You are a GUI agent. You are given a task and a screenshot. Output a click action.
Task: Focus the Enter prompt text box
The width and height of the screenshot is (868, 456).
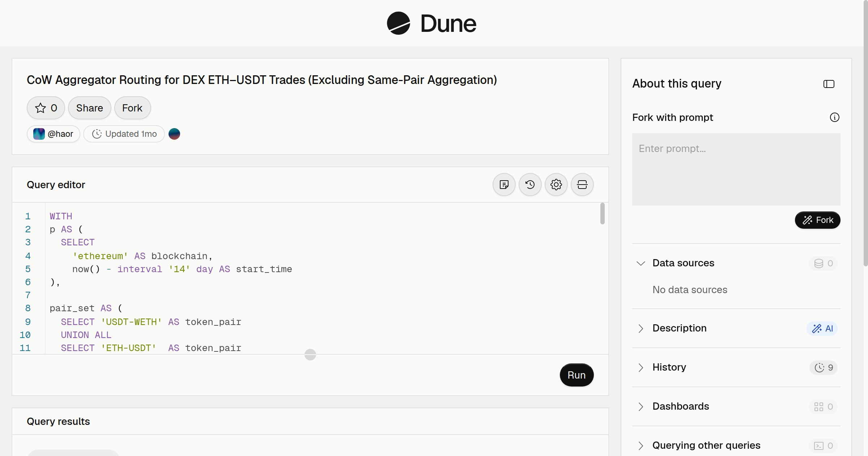click(736, 169)
